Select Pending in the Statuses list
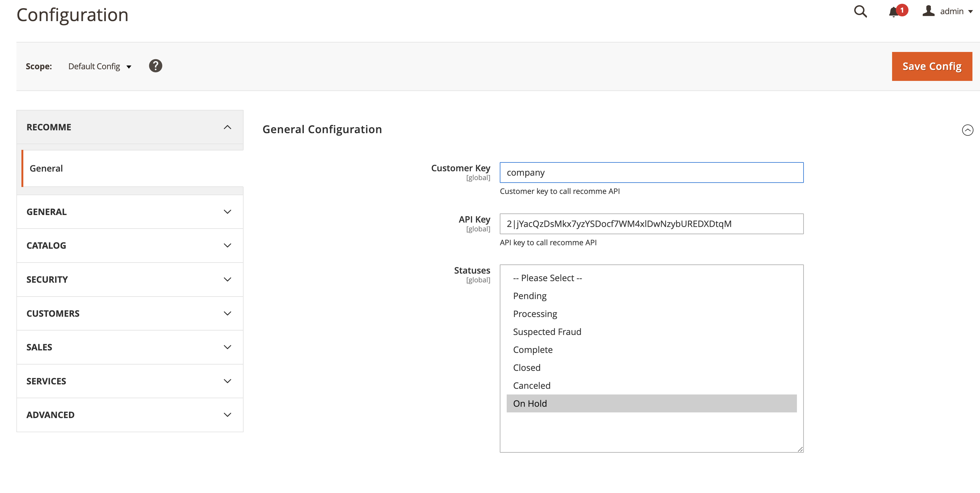Screen dimensions: 980x493 (530, 296)
